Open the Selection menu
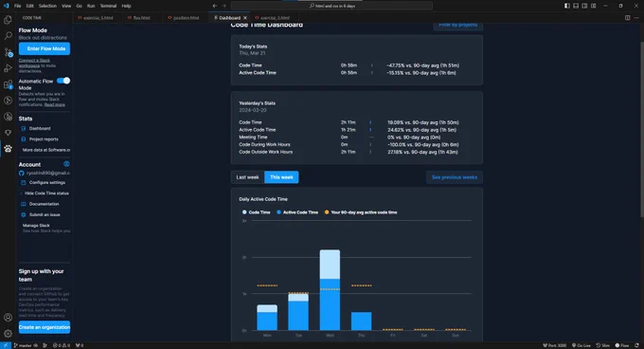 (47, 6)
